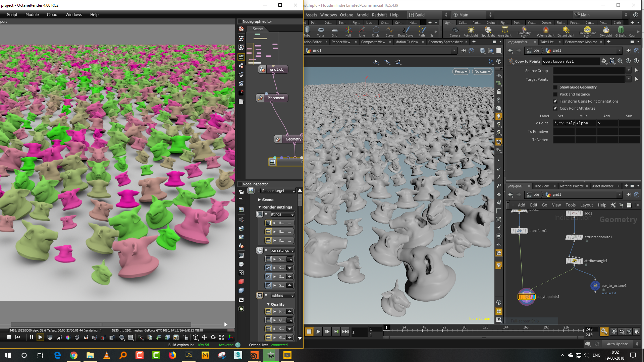Click the Auto Update button

pyautogui.click(x=617, y=344)
